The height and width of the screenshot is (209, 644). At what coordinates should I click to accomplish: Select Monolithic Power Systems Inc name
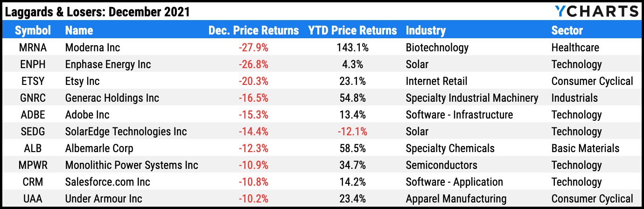coord(132,165)
